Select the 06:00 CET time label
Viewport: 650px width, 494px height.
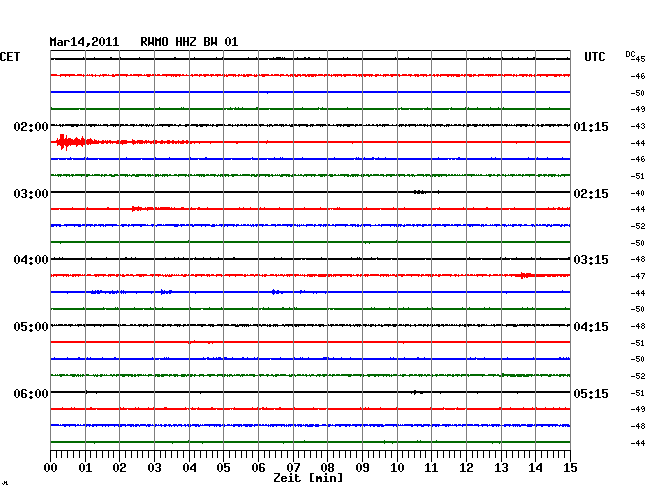(31, 393)
